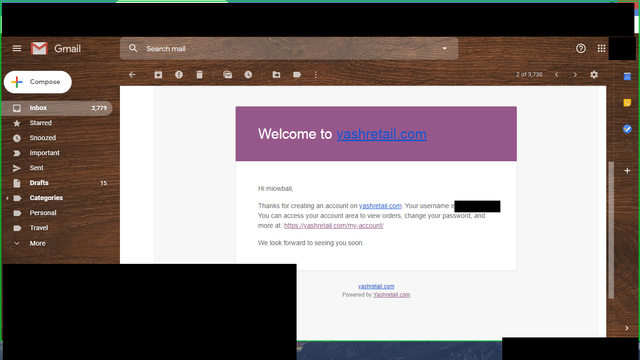Apply a label to the email
The height and width of the screenshot is (360, 640).
click(297, 75)
